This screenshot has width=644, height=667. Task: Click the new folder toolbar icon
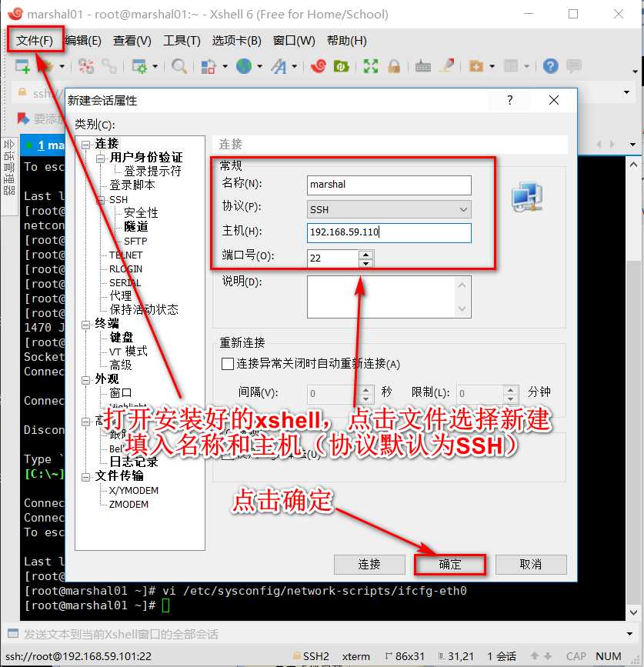tap(476, 66)
